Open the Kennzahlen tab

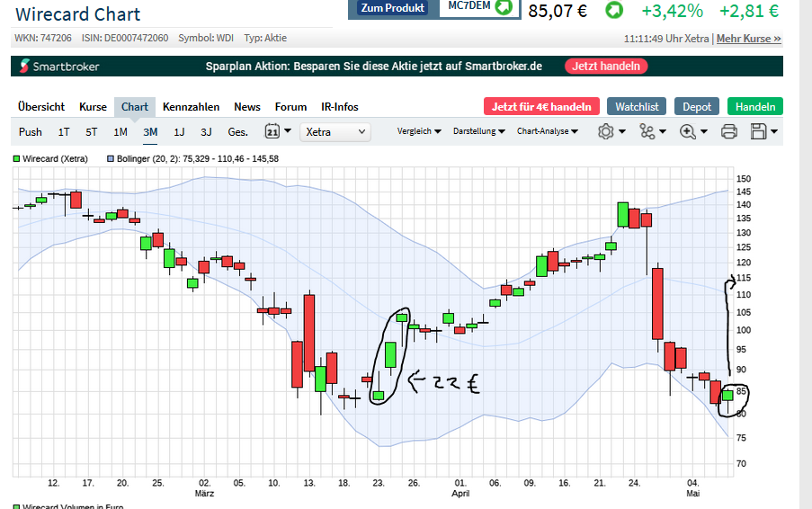pyautogui.click(x=192, y=107)
